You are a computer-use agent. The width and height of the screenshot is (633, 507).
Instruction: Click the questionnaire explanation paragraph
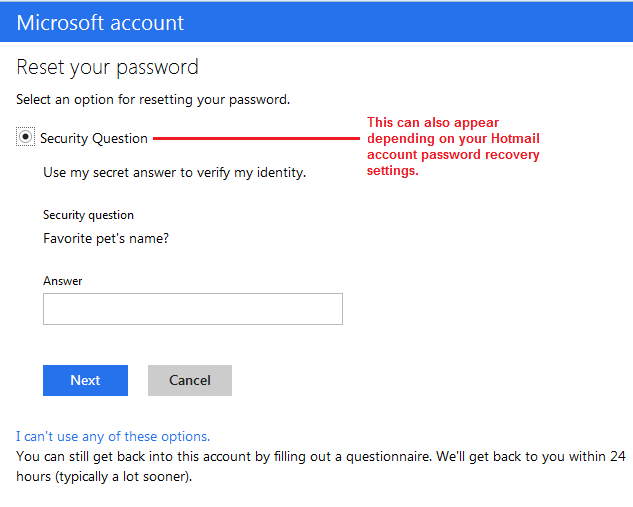321,466
